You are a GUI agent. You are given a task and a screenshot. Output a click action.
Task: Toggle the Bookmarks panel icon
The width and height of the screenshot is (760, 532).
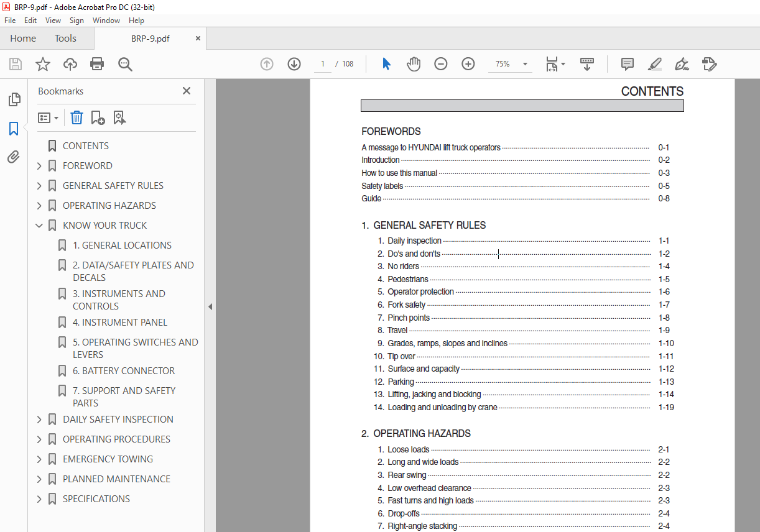pyautogui.click(x=14, y=129)
